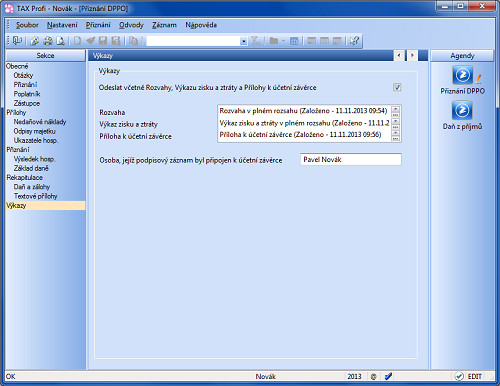Select Základ daně in section tree
The image size is (500, 386).
pyautogui.click(x=31, y=168)
